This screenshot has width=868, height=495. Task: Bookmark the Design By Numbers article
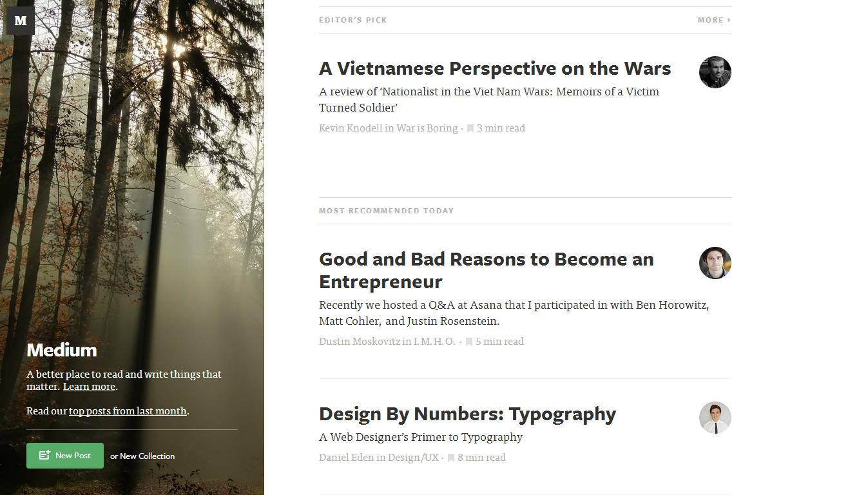pos(451,458)
